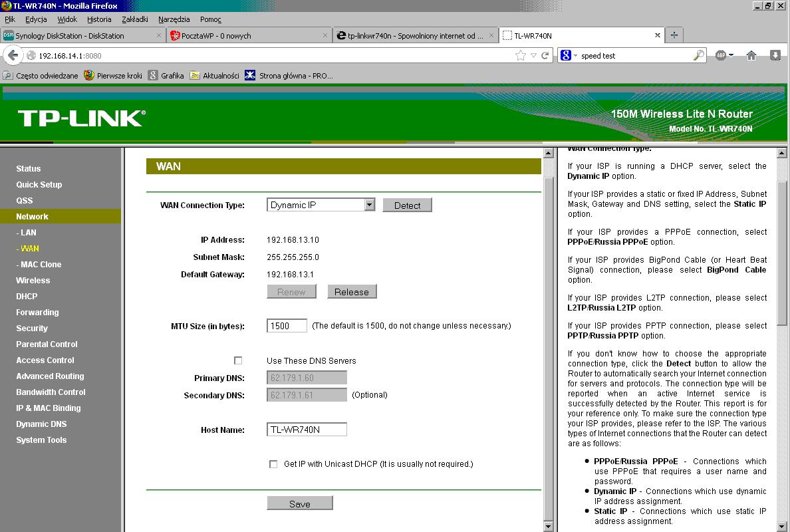Open Często odwiedzane bookmark
The image size is (790, 532).
tap(41, 76)
